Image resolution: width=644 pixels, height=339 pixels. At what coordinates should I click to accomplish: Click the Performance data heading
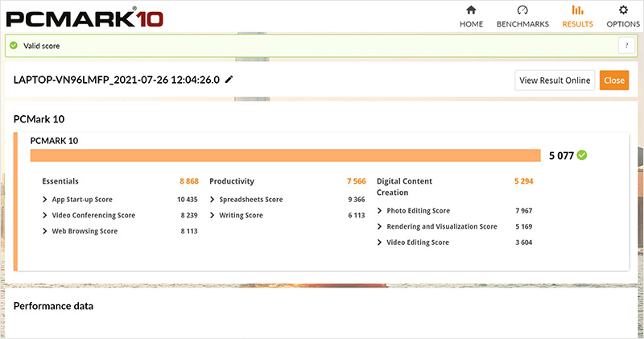tap(53, 306)
